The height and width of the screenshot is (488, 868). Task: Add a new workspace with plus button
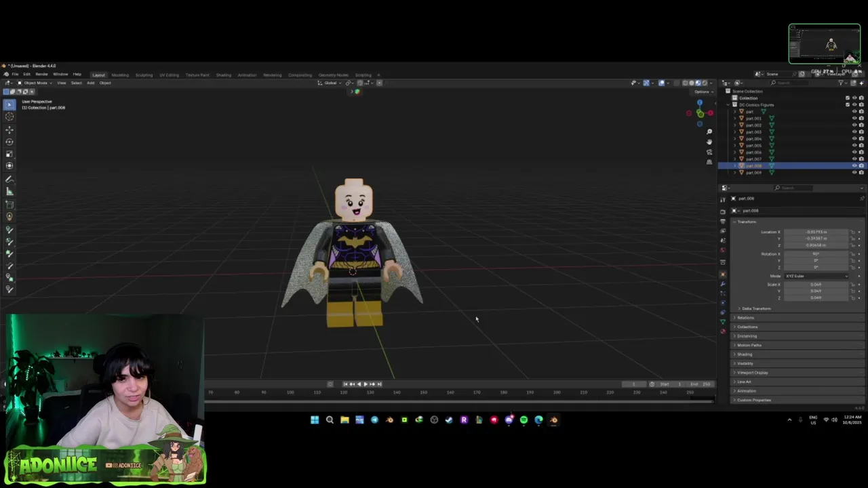tap(378, 75)
